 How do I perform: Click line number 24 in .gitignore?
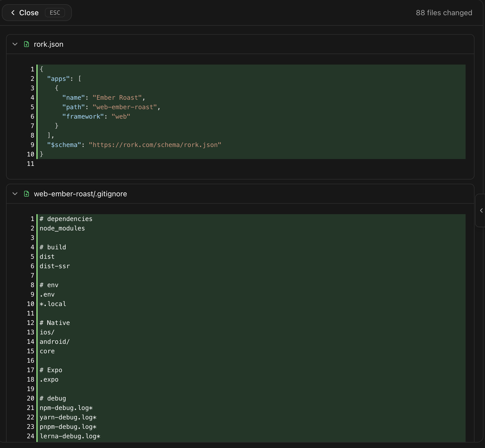[31, 436]
